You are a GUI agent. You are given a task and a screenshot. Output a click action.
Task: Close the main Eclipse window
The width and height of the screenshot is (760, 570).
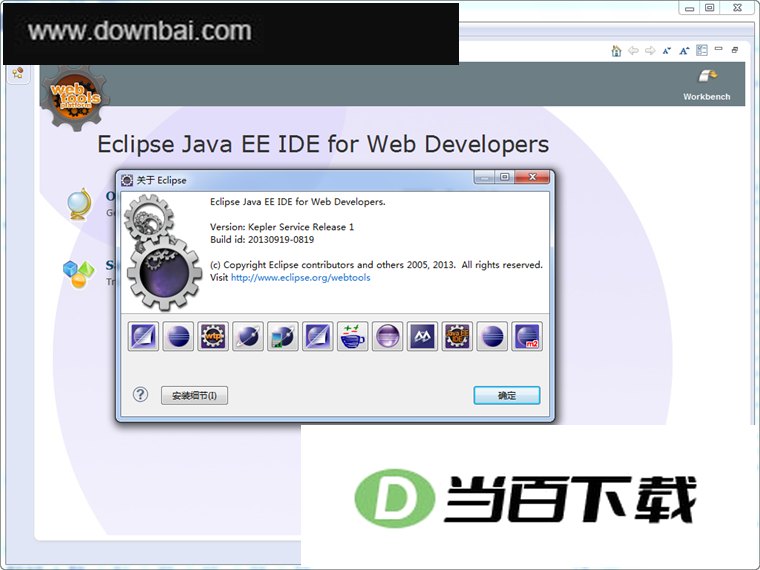[x=737, y=8]
